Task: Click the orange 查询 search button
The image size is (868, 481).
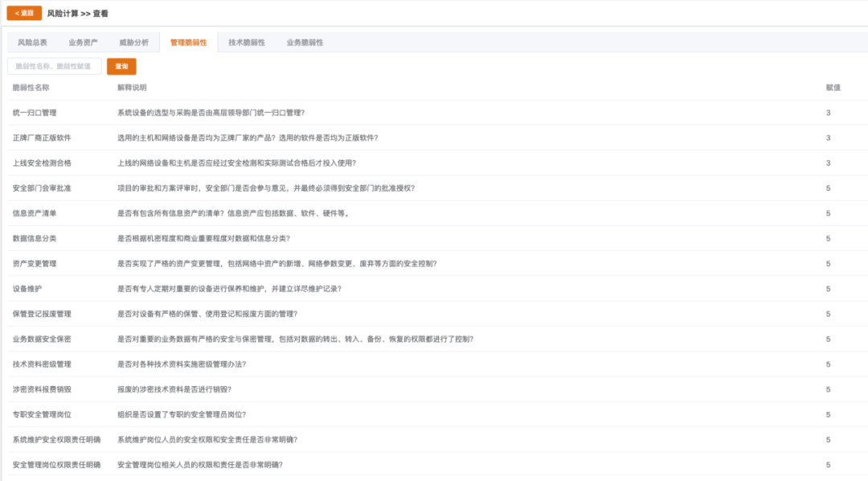Action: [121, 67]
